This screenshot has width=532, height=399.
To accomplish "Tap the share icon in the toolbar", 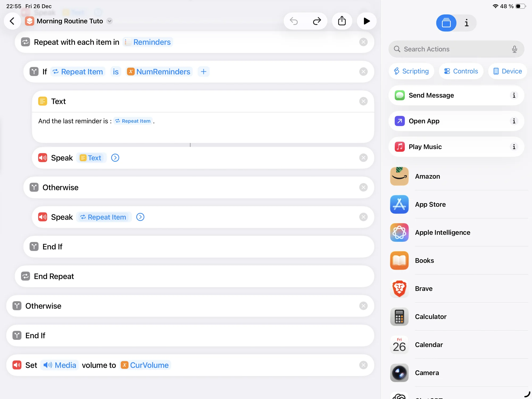I will 342,21.
